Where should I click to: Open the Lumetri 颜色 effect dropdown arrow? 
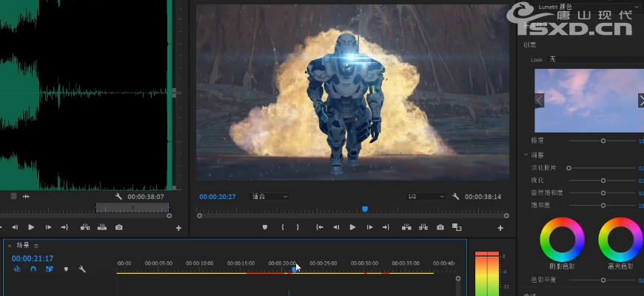pyautogui.click(x=637, y=7)
